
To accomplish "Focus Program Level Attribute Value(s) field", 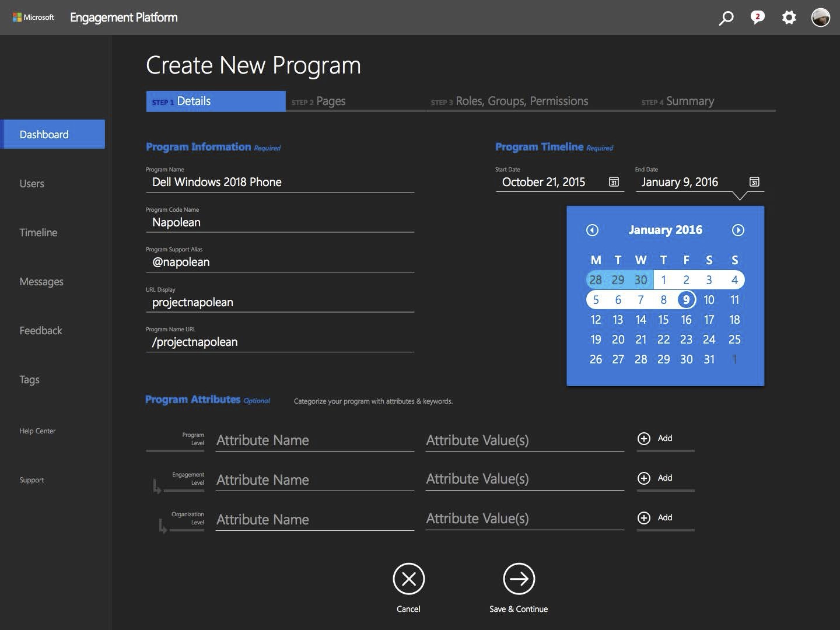I will click(x=525, y=440).
